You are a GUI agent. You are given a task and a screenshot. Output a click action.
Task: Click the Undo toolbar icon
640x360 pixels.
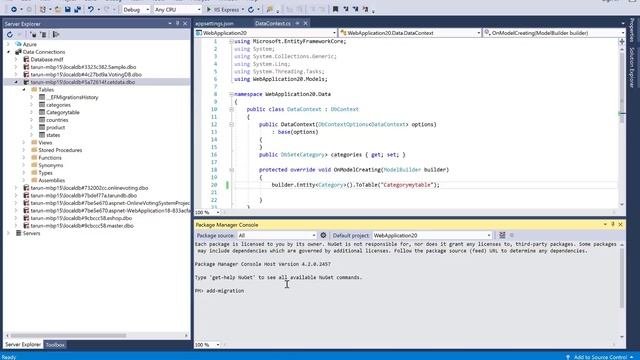tap(91, 9)
